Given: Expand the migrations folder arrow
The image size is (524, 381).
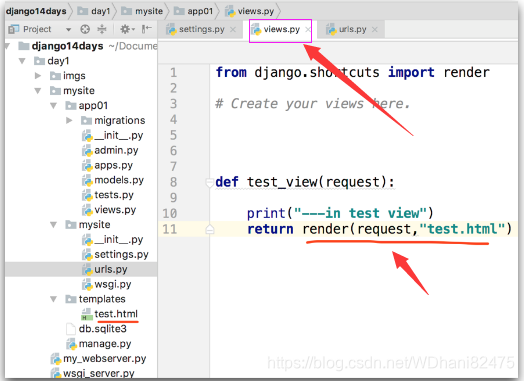Looking at the screenshot, I should coord(69,120).
